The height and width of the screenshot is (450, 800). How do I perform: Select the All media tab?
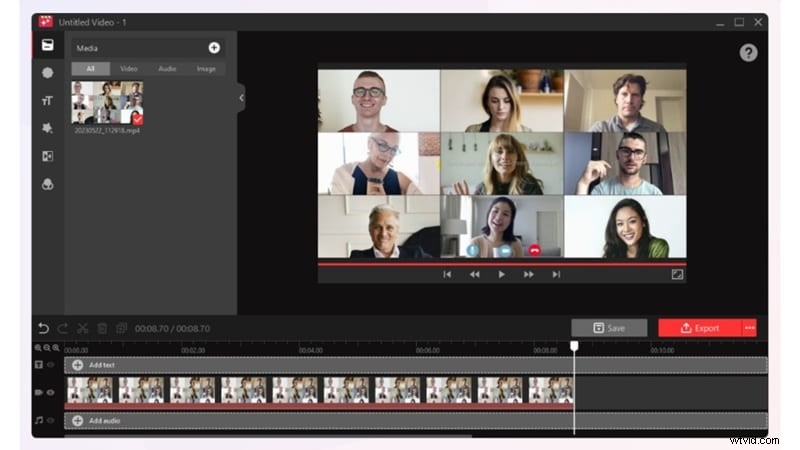(91, 68)
